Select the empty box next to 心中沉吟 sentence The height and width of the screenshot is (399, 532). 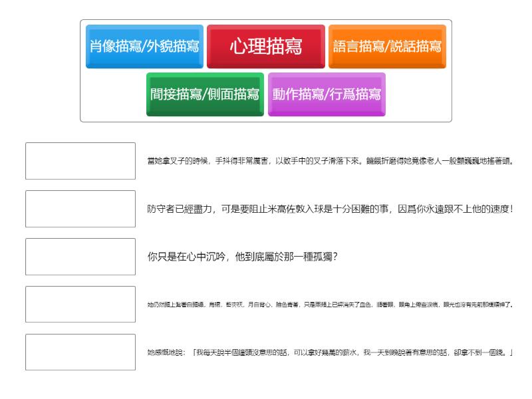(80, 257)
